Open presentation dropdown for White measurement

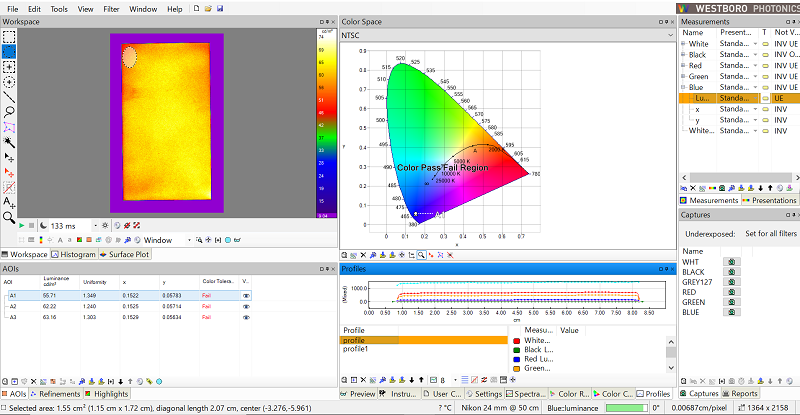(755, 44)
